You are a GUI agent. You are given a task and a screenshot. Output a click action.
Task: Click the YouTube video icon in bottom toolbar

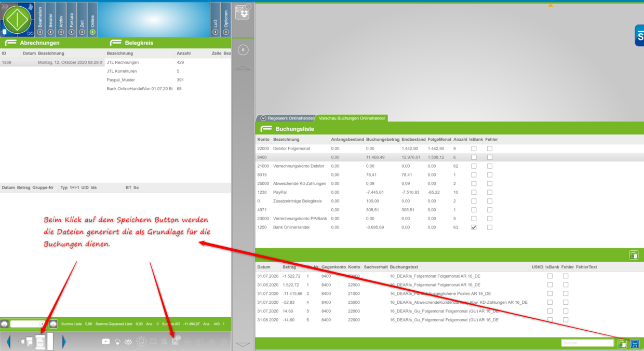click(x=106, y=341)
